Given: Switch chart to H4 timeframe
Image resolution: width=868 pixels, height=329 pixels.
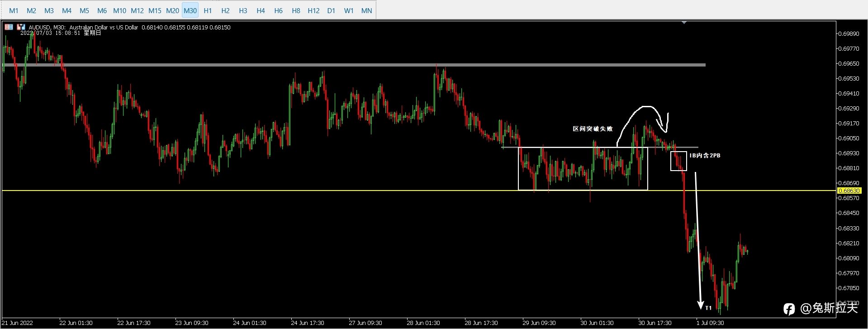Looking at the screenshot, I should click(261, 10).
